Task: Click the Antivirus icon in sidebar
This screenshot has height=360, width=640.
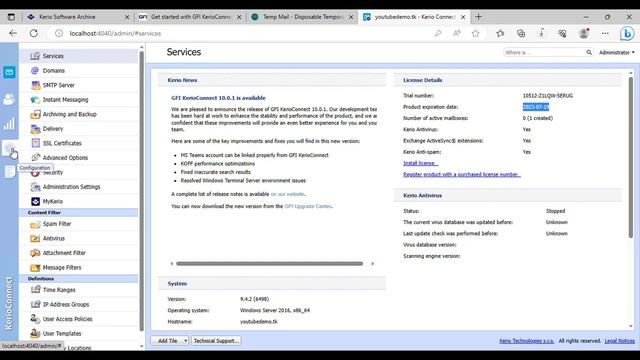Action: pyautogui.click(x=36, y=238)
